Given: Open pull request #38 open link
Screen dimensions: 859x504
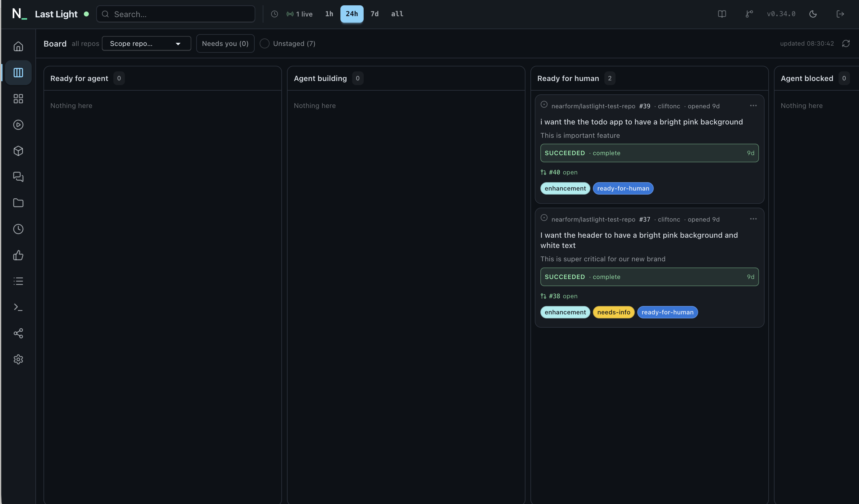Looking at the screenshot, I should point(559,296).
